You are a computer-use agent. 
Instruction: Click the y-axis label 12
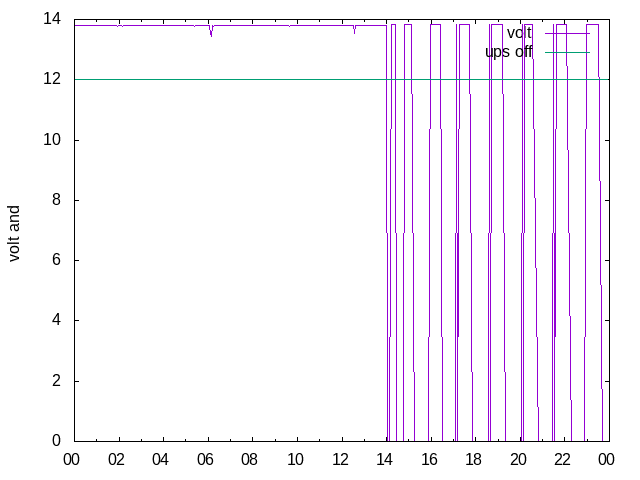coord(52,79)
